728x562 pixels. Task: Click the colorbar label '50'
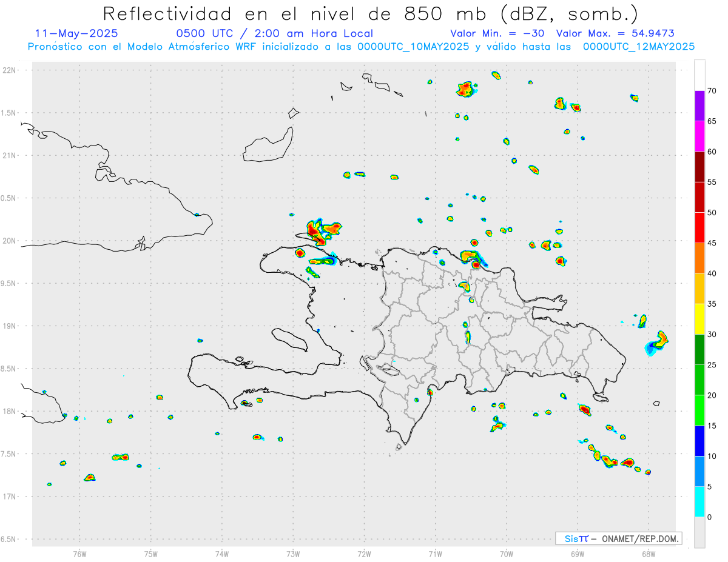pyautogui.click(x=713, y=213)
